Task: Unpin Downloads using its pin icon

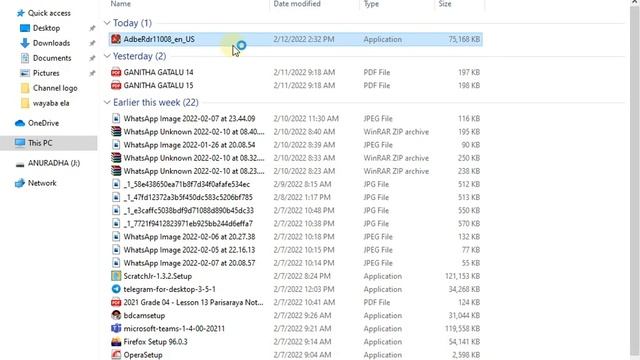Action: (x=92, y=43)
